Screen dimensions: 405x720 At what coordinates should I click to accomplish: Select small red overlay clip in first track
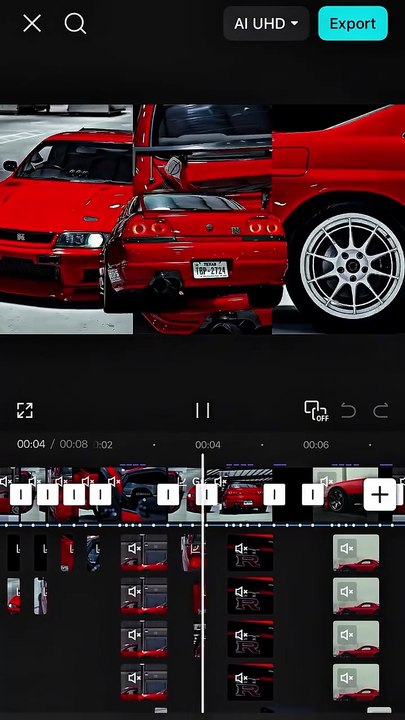[x=67, y=553]
